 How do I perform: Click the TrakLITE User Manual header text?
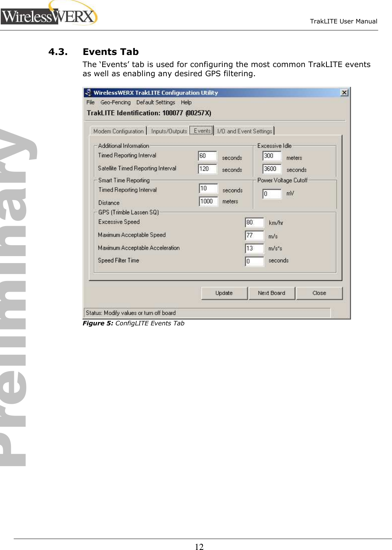(x=344, y=21)
